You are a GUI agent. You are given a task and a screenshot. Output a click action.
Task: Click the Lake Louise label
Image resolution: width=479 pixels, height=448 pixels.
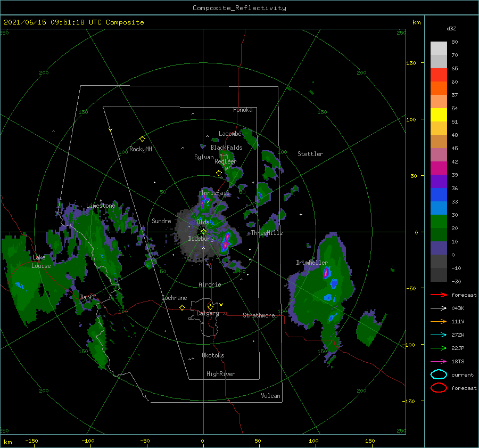coord(41,262)
